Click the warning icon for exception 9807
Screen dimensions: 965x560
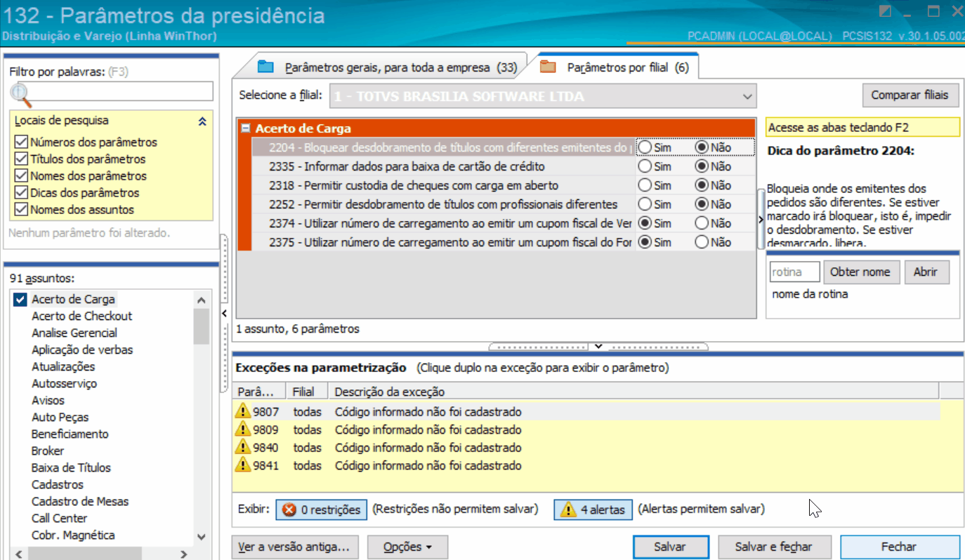tap(243, 411)
